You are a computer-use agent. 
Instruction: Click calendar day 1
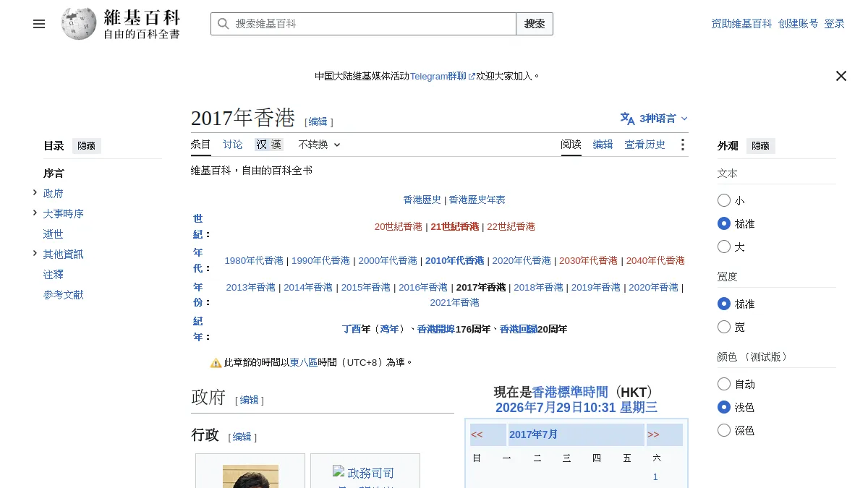click(655, 477)
